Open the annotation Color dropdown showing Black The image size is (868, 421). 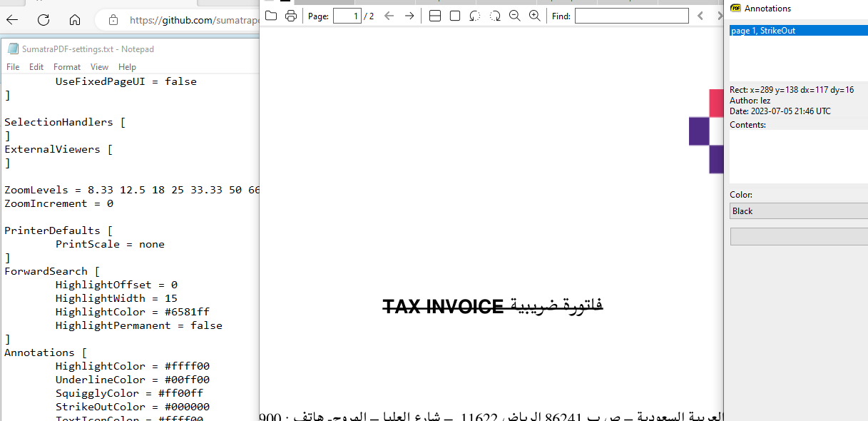(x=798, y=210)
